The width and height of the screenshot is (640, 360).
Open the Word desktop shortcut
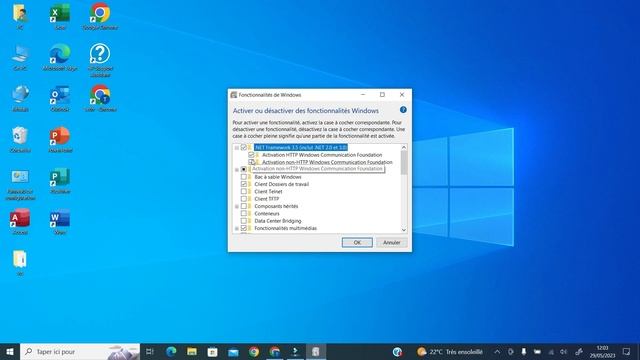pos(60,222)
